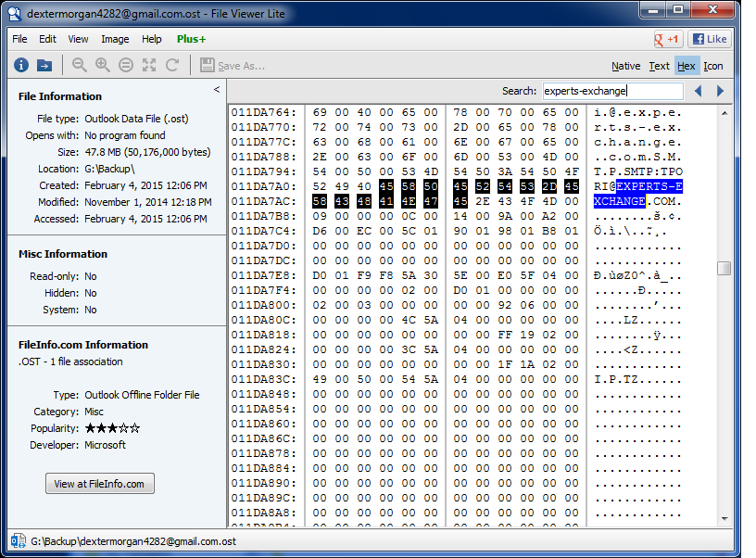
Task: Find next search match with right arrow
Action: tap(720, 91)
